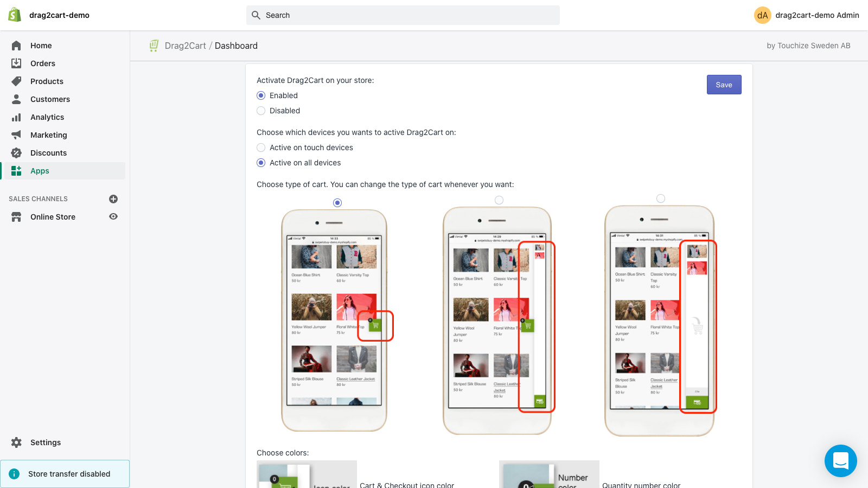This screenshot has height=488, width=868.
Task: Click the Apps grid icon
Action: (x=16, y=171)
